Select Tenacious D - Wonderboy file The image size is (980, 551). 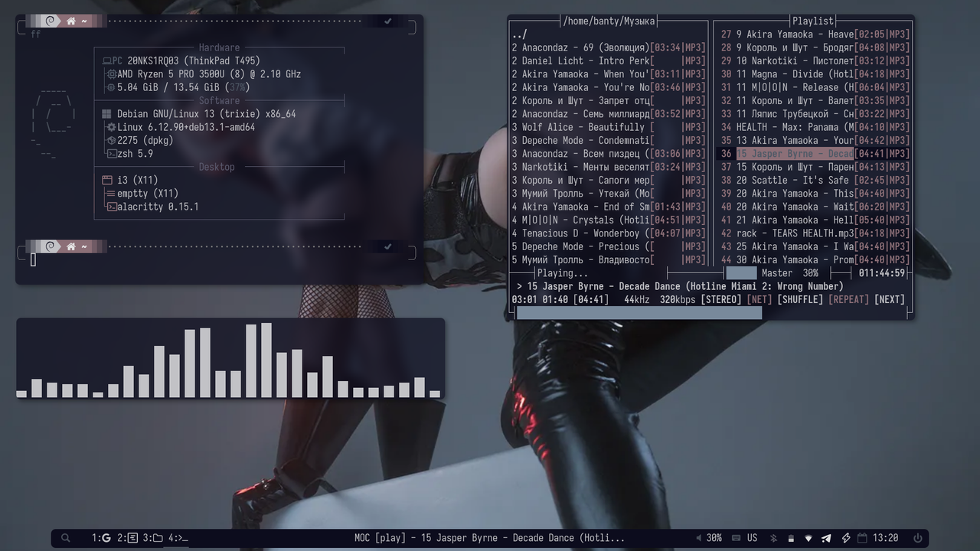click(609, 233)
